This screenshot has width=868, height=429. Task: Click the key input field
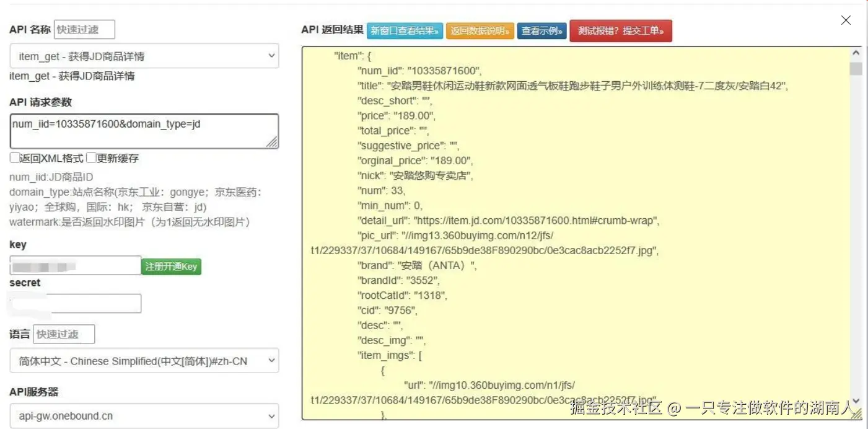tap(76, 266)
